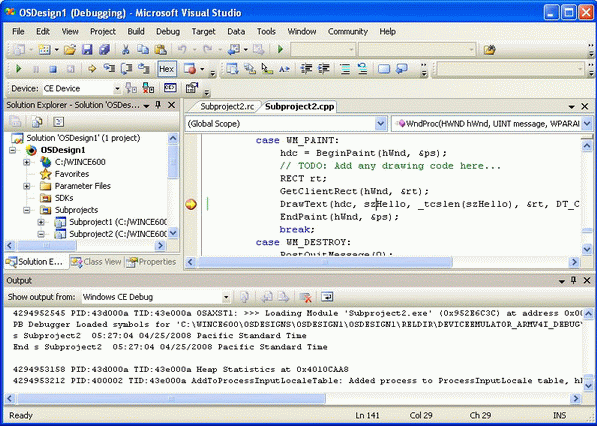
Task: Open the WndProc member dropdown
Action: [587, 124]
